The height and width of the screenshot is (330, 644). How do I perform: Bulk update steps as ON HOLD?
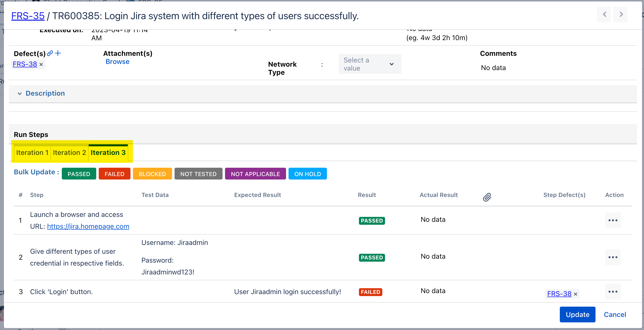tap(307, 174)
